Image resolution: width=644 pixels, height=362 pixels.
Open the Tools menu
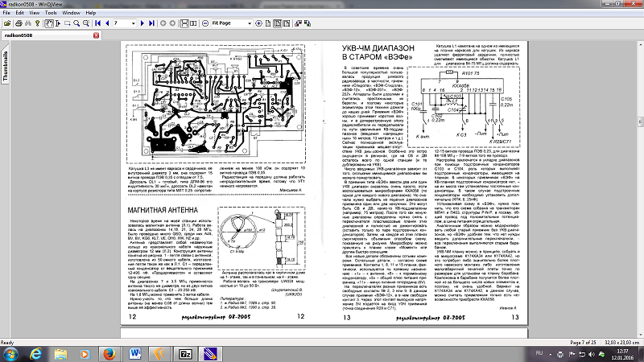(x=52, y=14)
